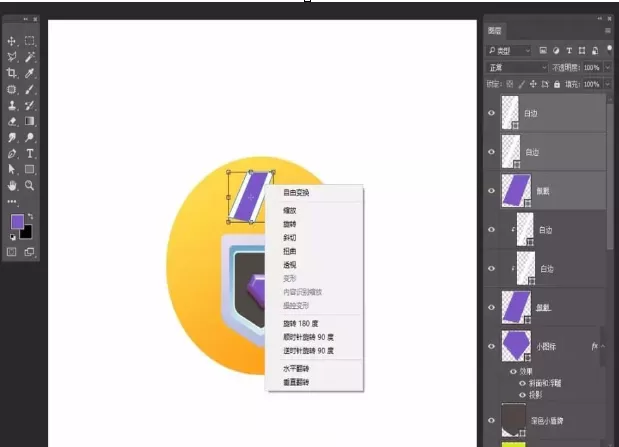
Task: Lock layer position icon
Action: tap(533, 84)
